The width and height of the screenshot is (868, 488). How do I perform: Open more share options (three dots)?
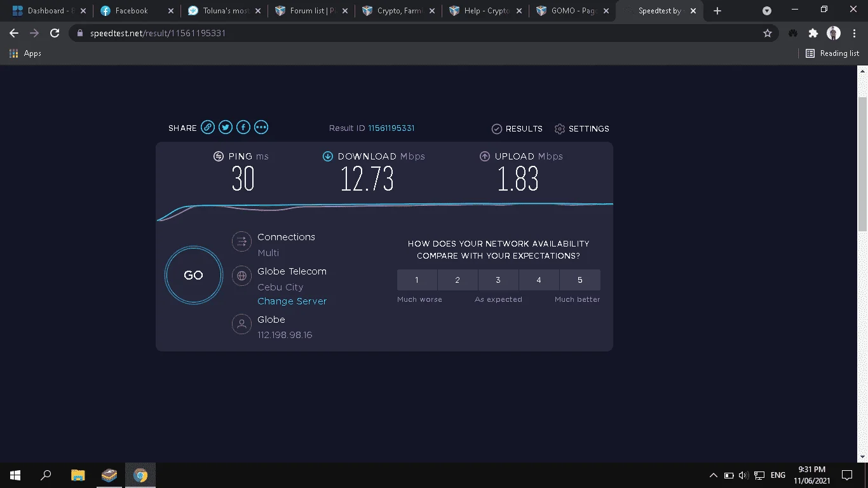pyautogui.click(x=261, y=128)
